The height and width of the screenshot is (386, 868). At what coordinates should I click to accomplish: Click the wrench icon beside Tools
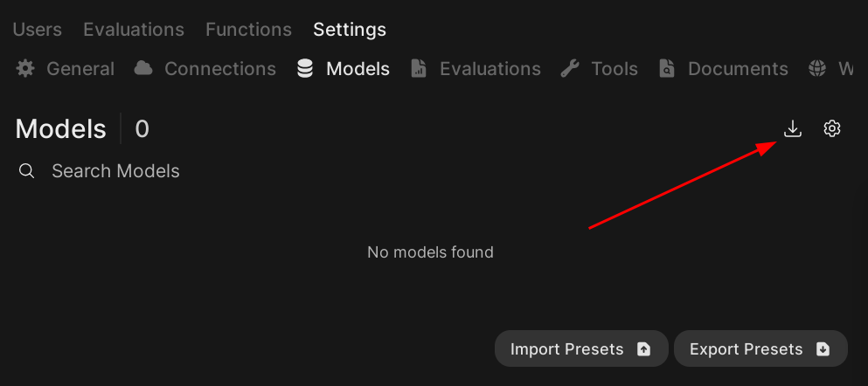point(570,68)
